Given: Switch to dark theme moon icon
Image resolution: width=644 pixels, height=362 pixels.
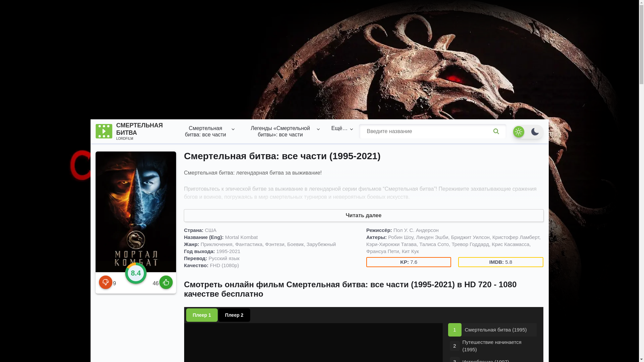Looking at the screenshot, I should pos(535,132).
